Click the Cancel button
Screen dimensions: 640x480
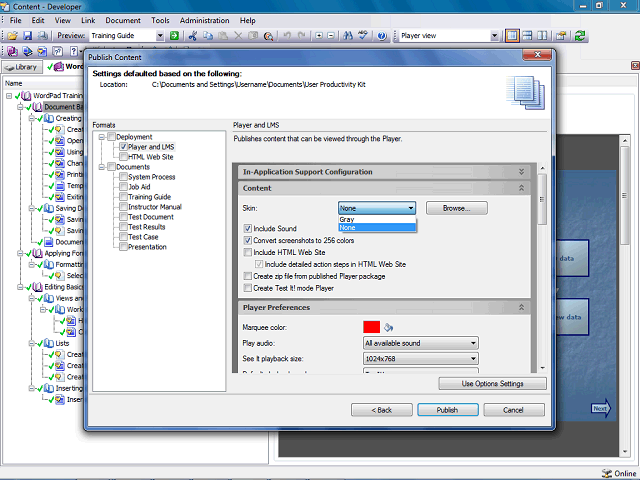click(x=514, y=410)
